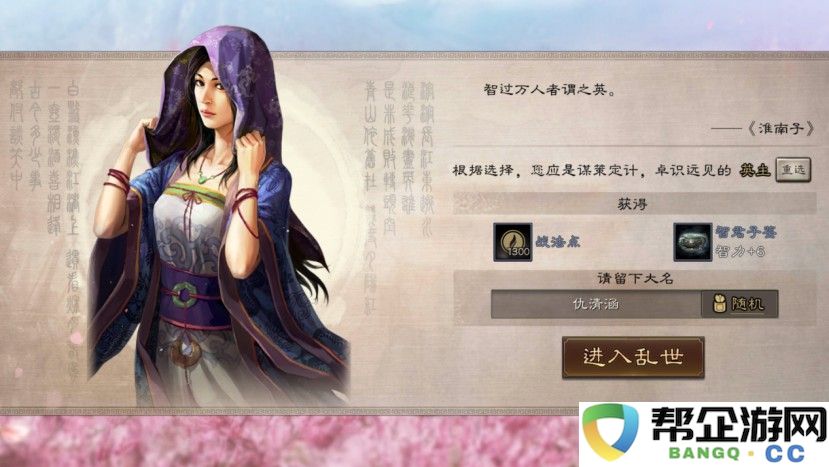829x467 pixels.
Task: Click the name field showing 仇清涵
Action: click(x=596, y=304)
